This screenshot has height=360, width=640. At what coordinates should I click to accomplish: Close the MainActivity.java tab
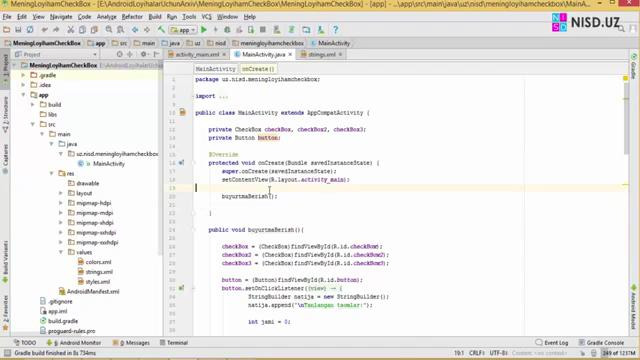pos(290,54)
